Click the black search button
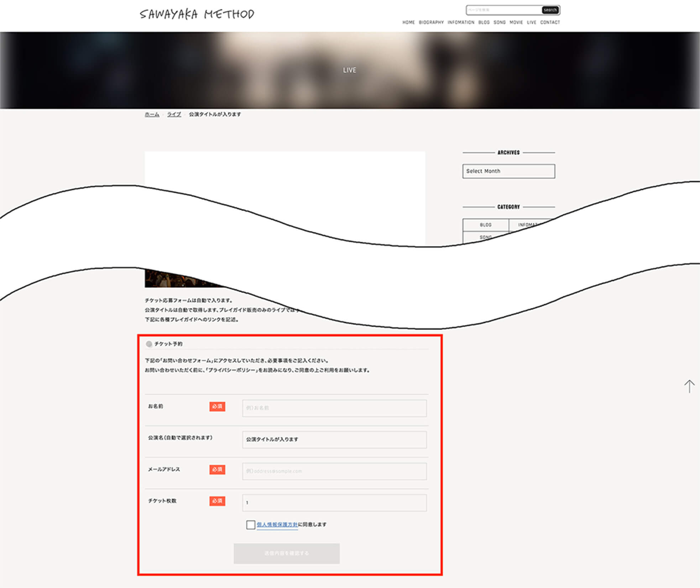The width and height of the screenshot is (700, 588). pyautogui.click(x=550, y=10)
